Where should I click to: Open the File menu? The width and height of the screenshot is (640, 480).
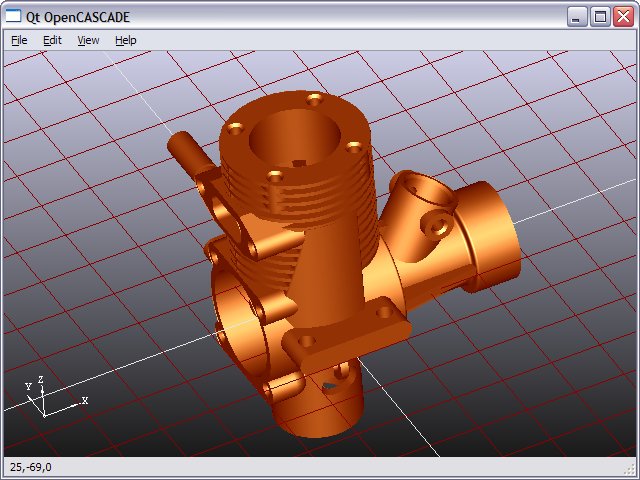pyautogui.click(x=19, y=40)
